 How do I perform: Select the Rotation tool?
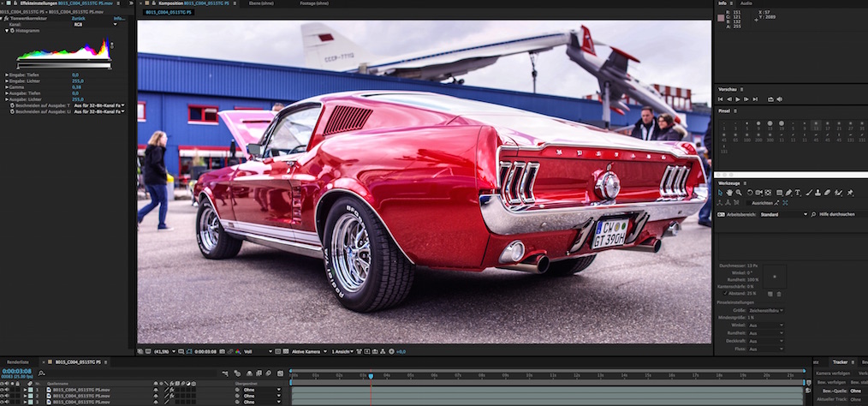click(x=750, y=193)
